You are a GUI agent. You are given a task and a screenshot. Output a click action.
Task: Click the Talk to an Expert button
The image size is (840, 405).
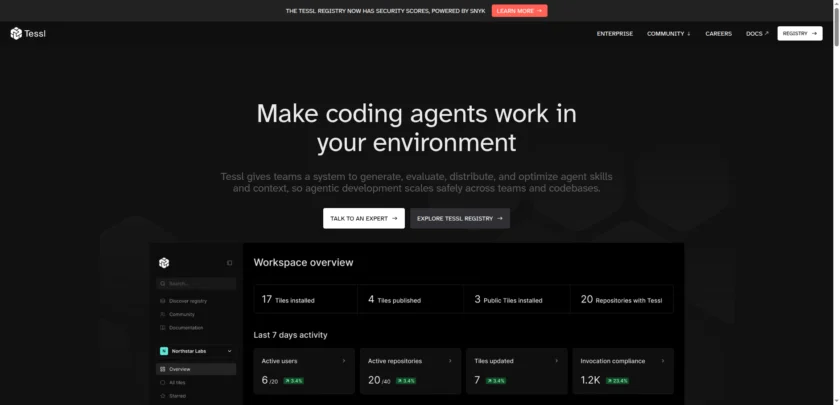(363, 218)
